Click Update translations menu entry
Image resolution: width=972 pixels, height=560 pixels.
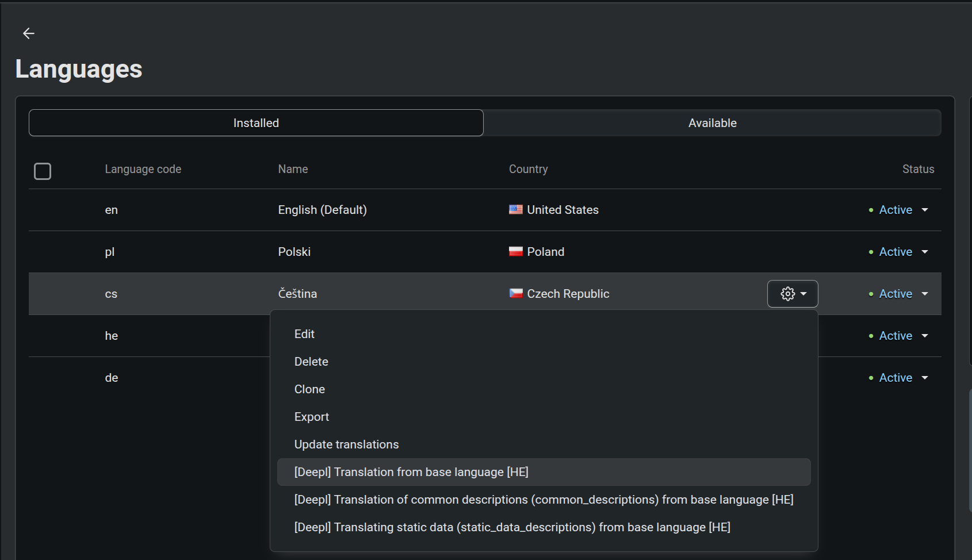point(346,444)
